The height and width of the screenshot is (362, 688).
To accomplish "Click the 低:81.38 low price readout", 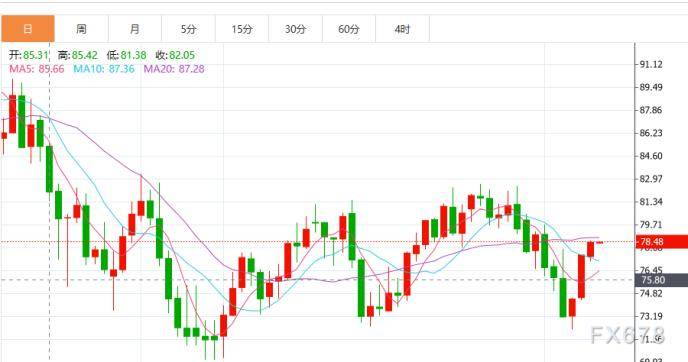I will coord(126,55).
